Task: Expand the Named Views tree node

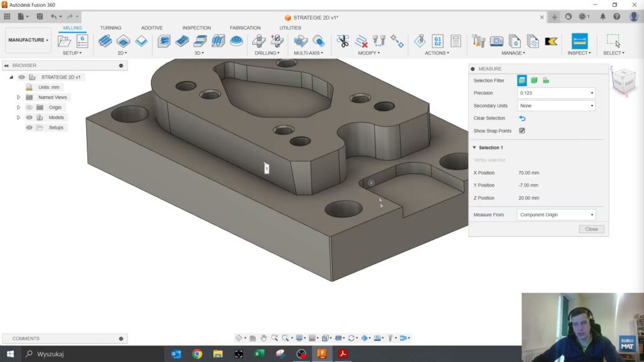Action: pos(19,97)
